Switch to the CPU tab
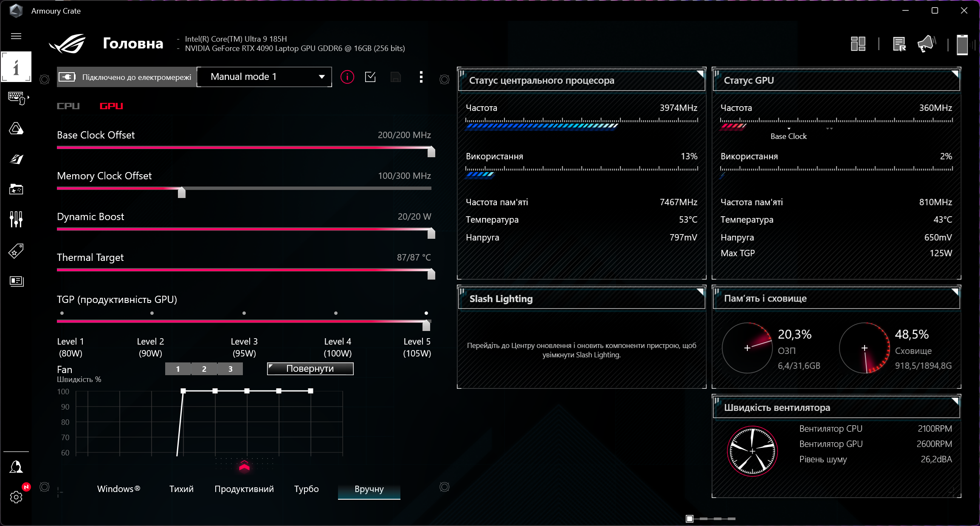The image size is (980, 526). [x=68, y=106]
